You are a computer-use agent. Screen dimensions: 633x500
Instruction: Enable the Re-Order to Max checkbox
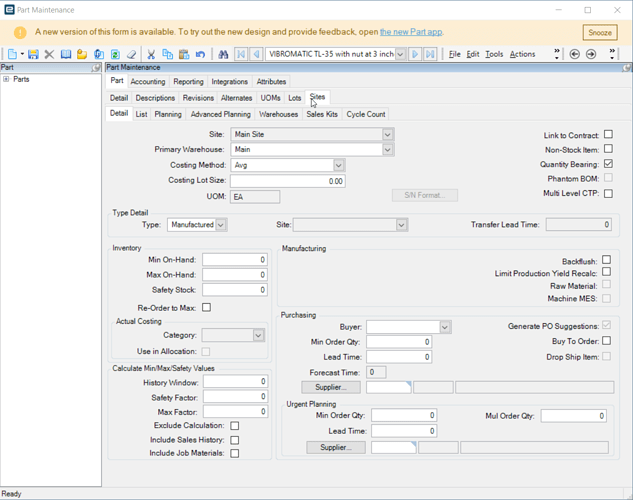[x=206, y=308]
